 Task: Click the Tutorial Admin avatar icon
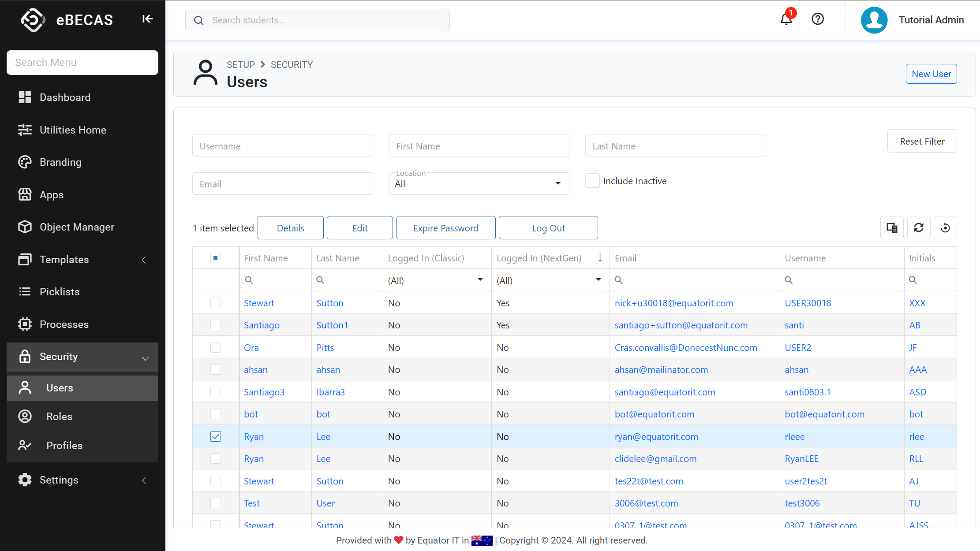point(874,20)
